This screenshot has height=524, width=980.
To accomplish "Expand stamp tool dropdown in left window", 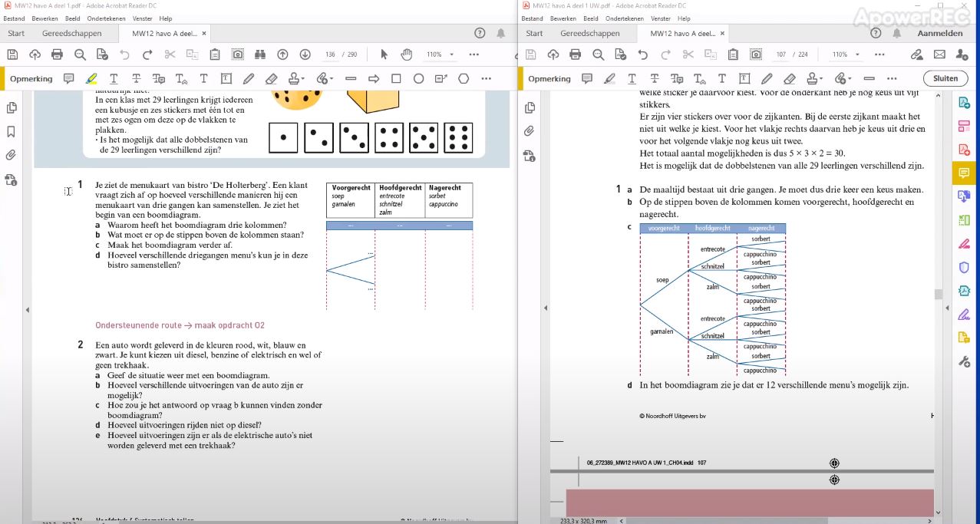I will point(304,79).
